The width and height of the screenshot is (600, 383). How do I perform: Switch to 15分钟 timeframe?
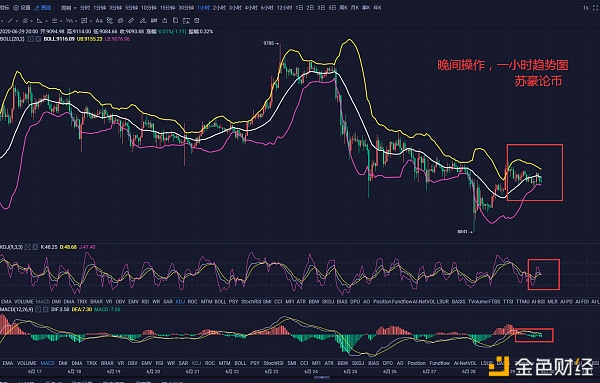(167, 8)
